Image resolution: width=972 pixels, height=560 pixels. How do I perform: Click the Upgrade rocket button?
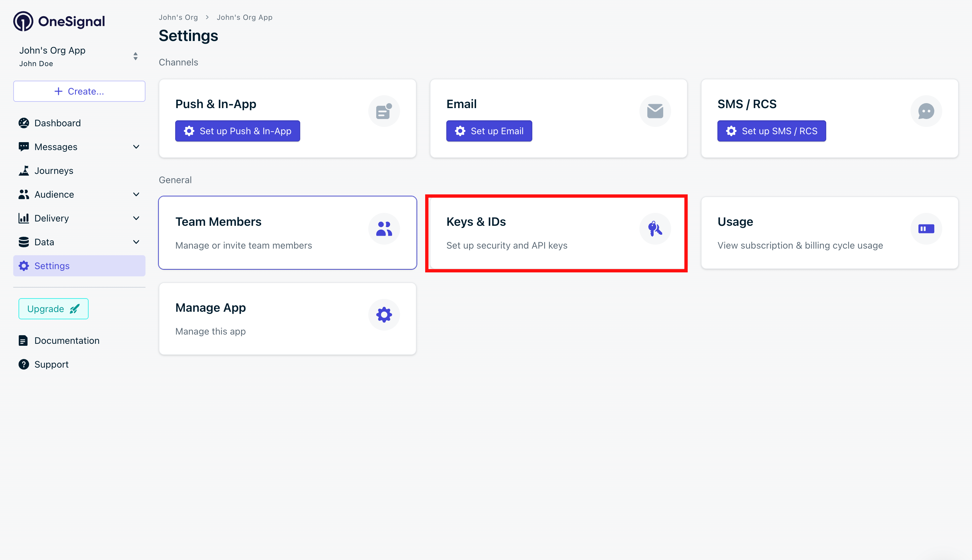(x=54, y=308)
